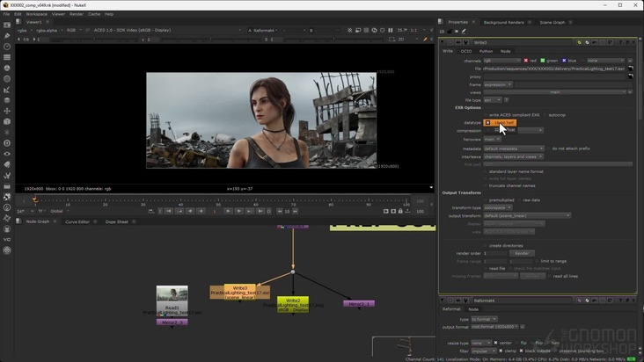The height and width of the screenshot is (362, 644).
Task: Enable do not attach prefix checkbox
Action: point(549,148)
